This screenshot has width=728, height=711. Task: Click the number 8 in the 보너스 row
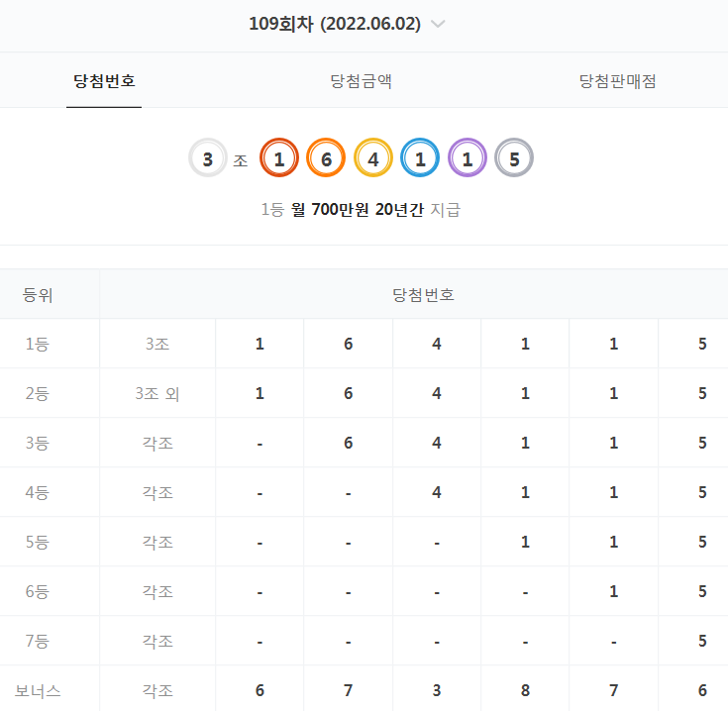525,690
